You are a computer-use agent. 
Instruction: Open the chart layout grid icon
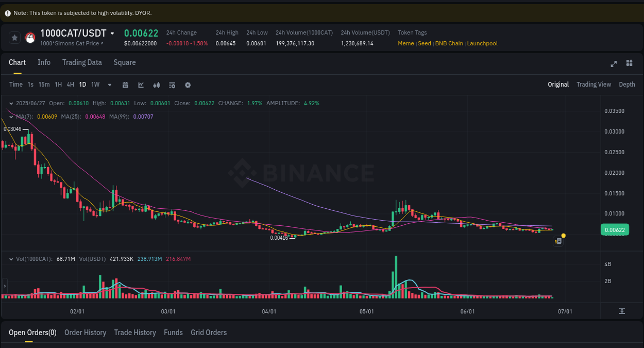pos(629,63)
